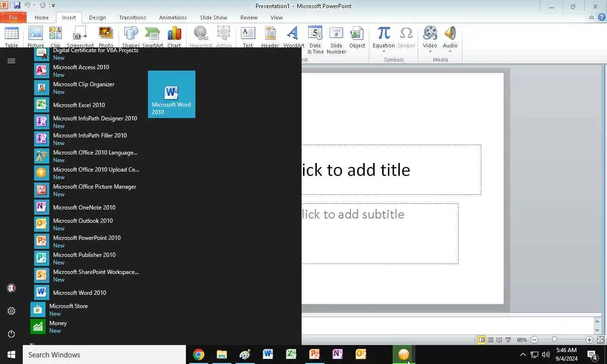The height and width of the screenshot is (364, 607).
Task: Zoom in with the plus button
Action: [589, 340]
